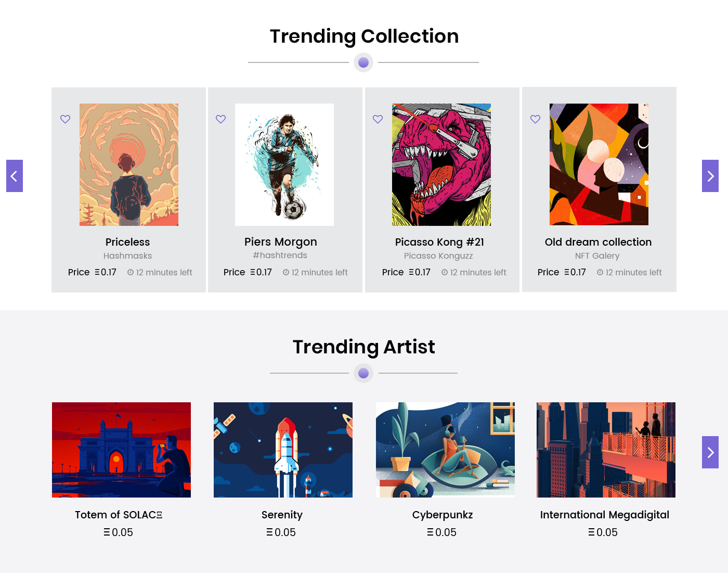Toggle favorite heart on Piers Morgon

(220, 119)
